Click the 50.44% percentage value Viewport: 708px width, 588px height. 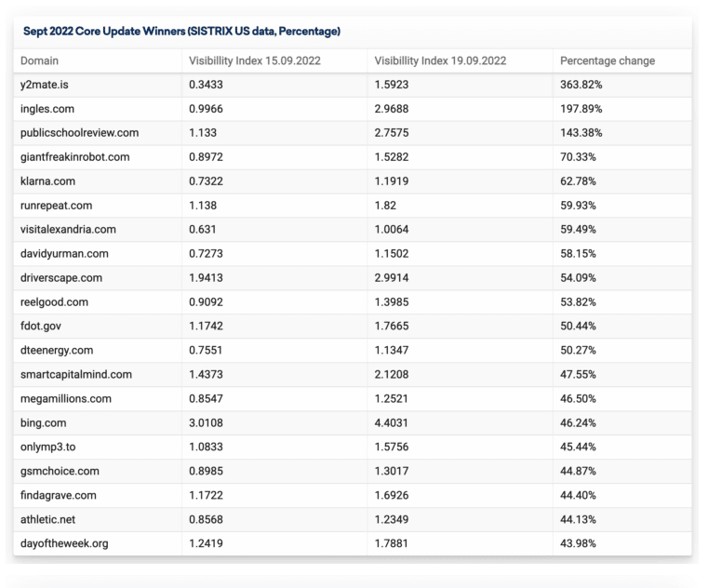point(578,326)
